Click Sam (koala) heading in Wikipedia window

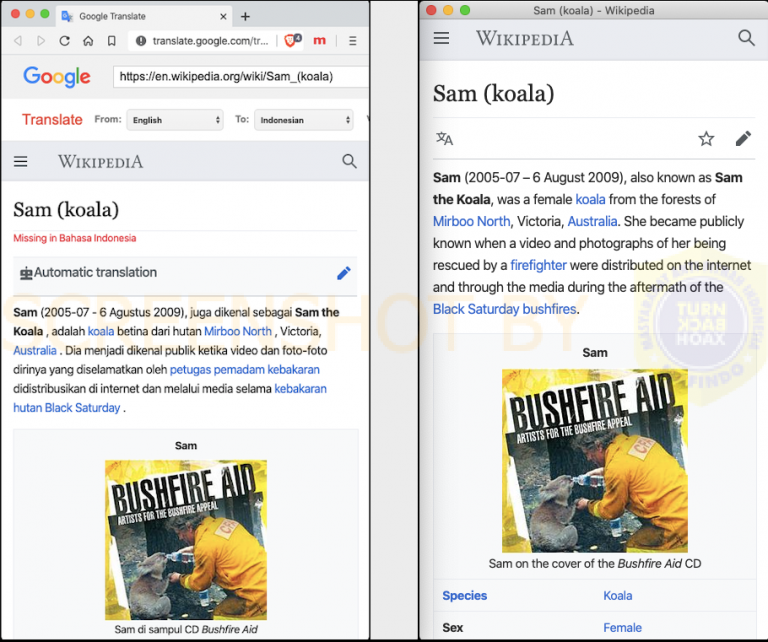tap(493, 93)
